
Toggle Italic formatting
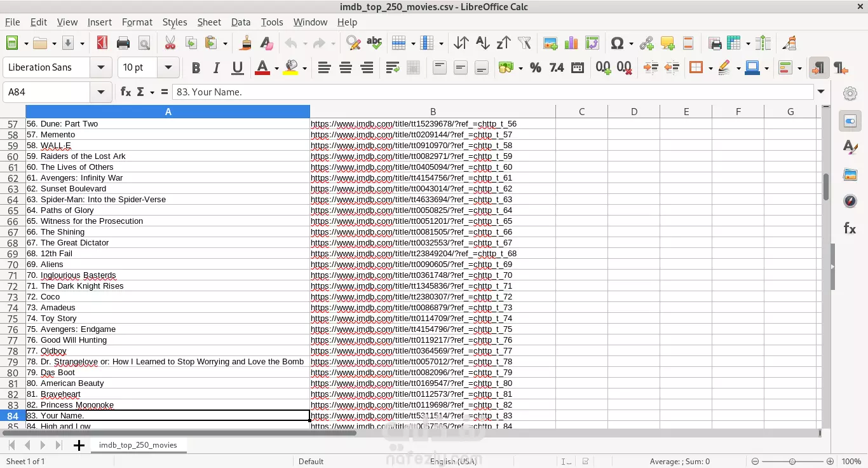(217, 67)
